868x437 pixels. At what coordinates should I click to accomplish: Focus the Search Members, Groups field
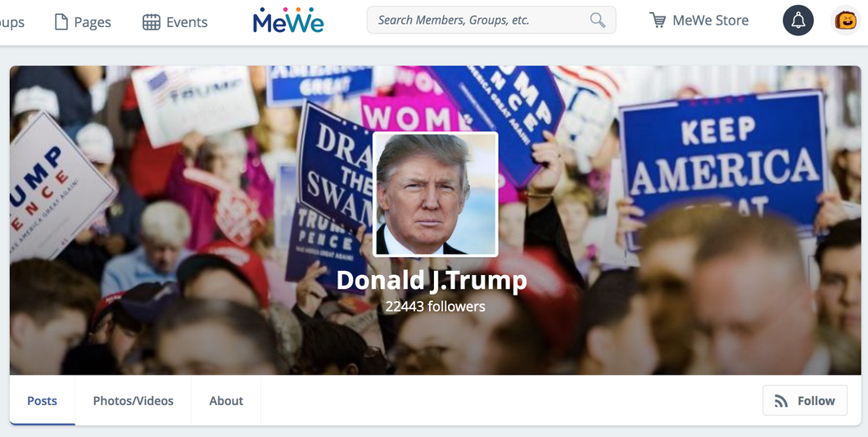tap(491, 20)
